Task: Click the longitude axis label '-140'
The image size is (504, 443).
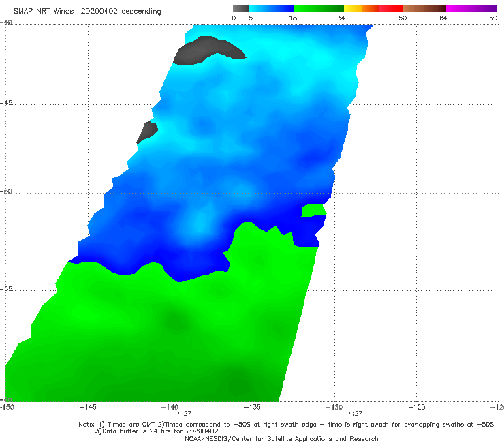Action: coord(170,407)
